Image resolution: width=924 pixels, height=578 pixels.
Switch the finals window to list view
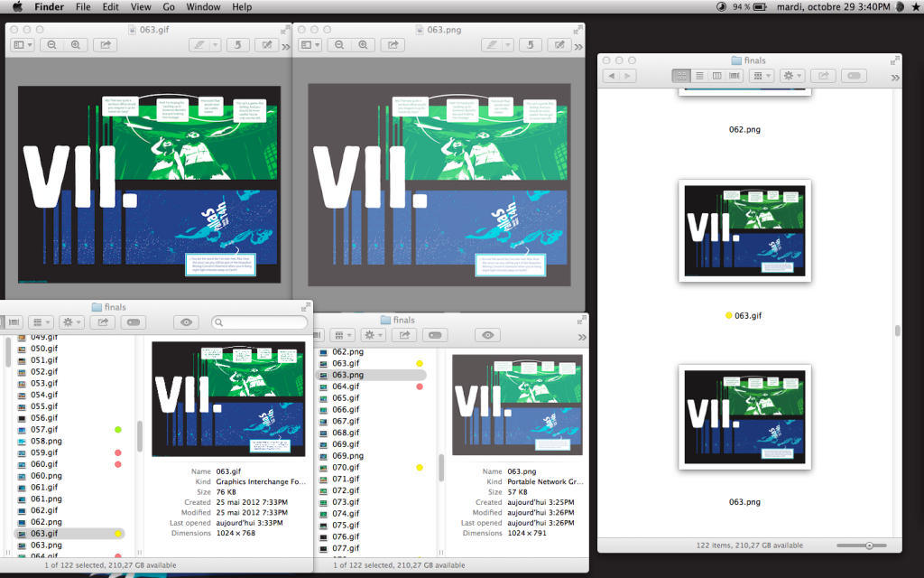(699, 76)
